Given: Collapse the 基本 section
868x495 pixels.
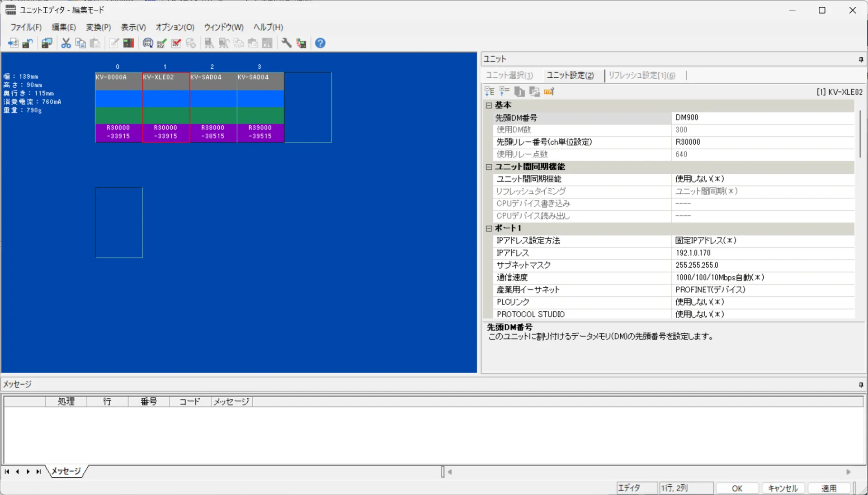Looking at the screenshot, I should [x=489, y=105].
